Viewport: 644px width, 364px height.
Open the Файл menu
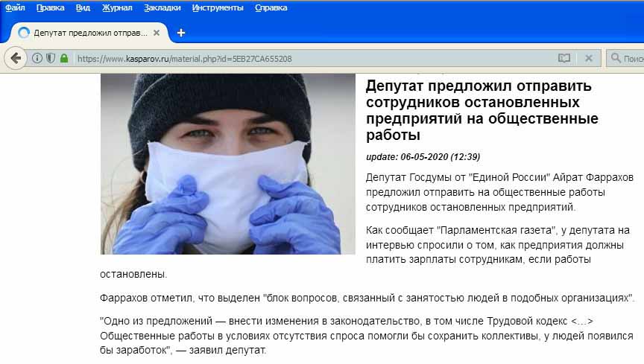[x=15, y=7]
